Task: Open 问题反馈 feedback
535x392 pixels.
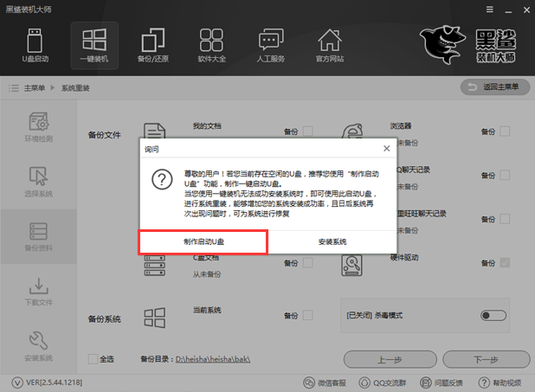Action: 442,382
